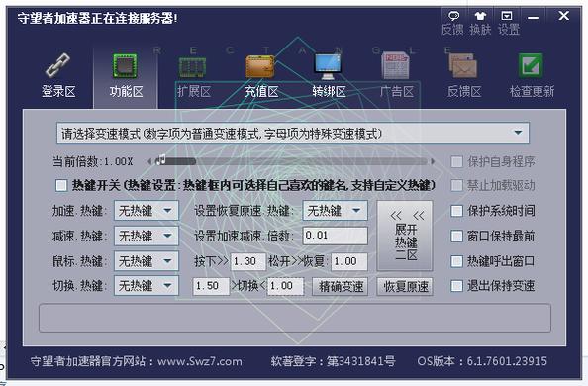Close the 守望者加速器 window

(563, 16)
